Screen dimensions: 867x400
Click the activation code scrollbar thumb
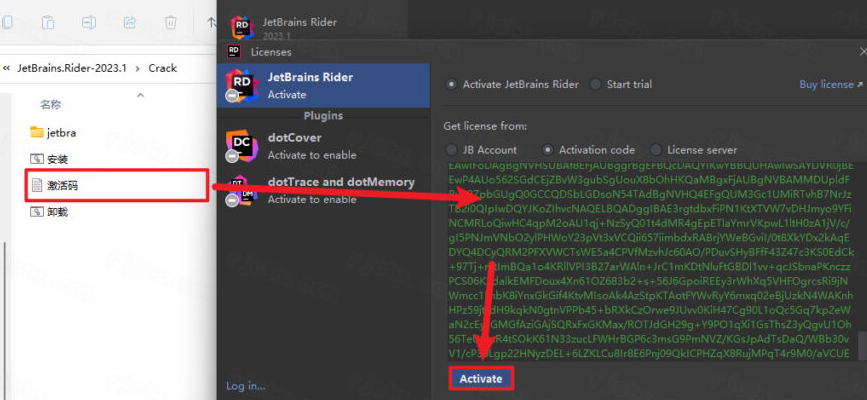point(863,345)
